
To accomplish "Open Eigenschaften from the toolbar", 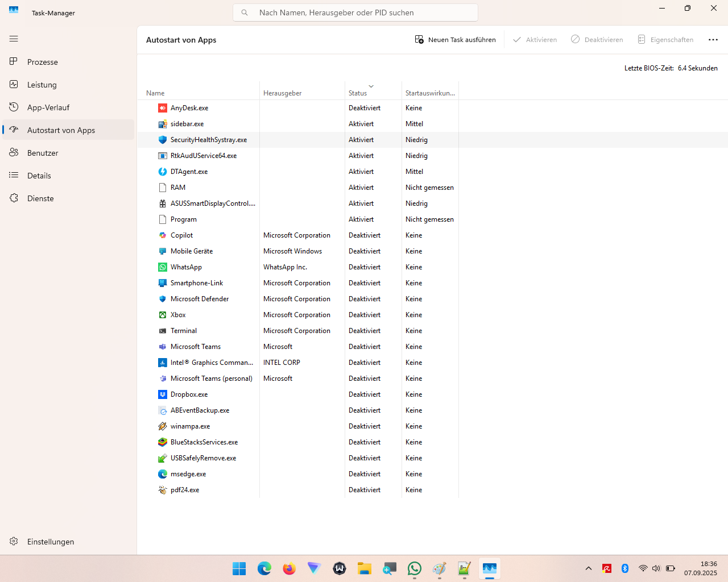I will point(665,40).
